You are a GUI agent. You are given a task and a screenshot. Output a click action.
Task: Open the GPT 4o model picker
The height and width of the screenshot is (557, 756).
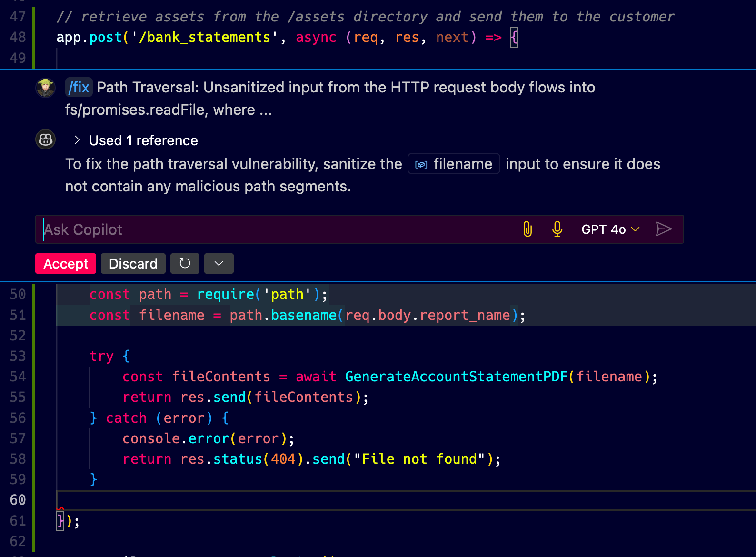[x=610, y=229]
